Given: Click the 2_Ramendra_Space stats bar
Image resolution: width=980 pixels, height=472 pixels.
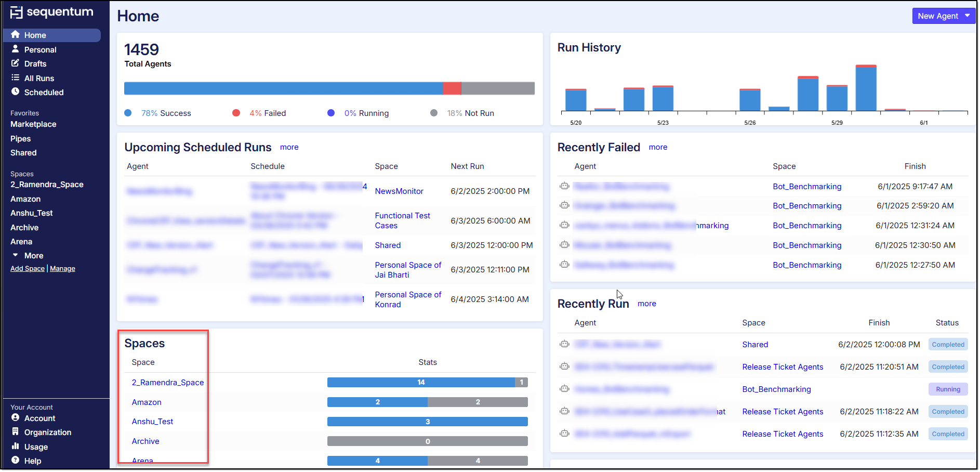Looking at the screenshot, I should pos(427,383).
